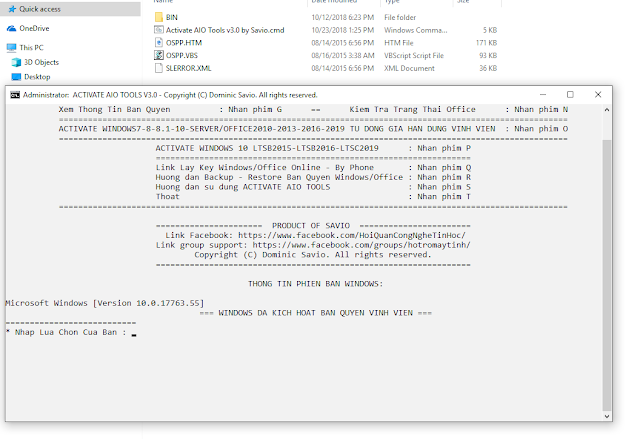Click the console vertical scrollbar thumb
The height and width of the screenshot is (439, 640).
pyautogui.click(x=607, y=275)
